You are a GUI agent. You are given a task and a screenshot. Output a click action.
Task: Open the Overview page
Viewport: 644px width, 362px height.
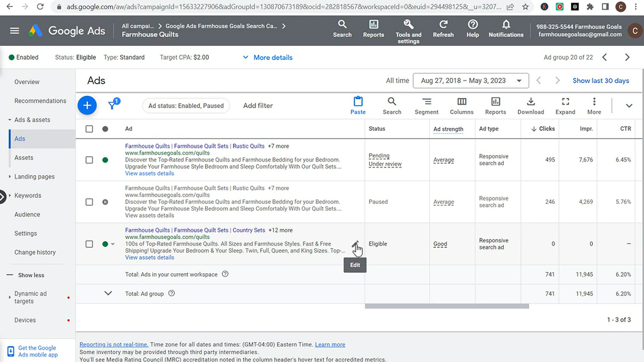pyautogui.click(x=27, y=82)
